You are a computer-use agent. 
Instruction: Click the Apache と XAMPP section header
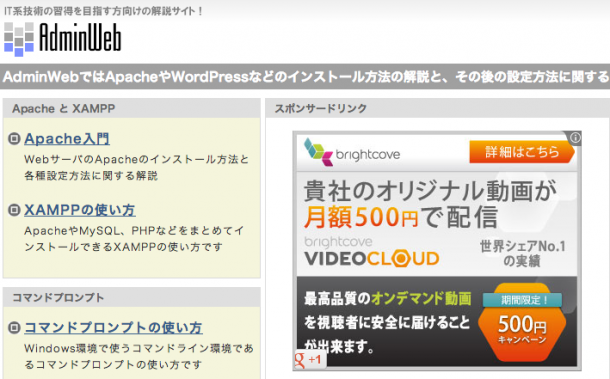pos(131,108)
